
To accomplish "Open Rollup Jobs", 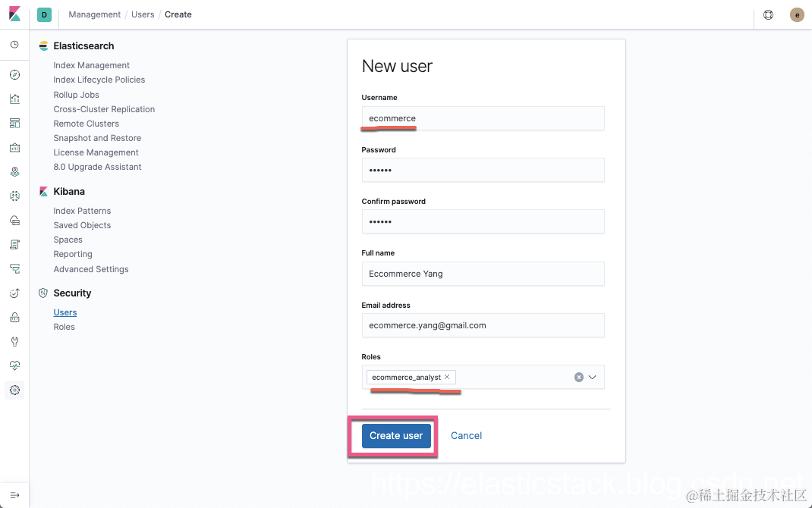I will coord(76,95).
